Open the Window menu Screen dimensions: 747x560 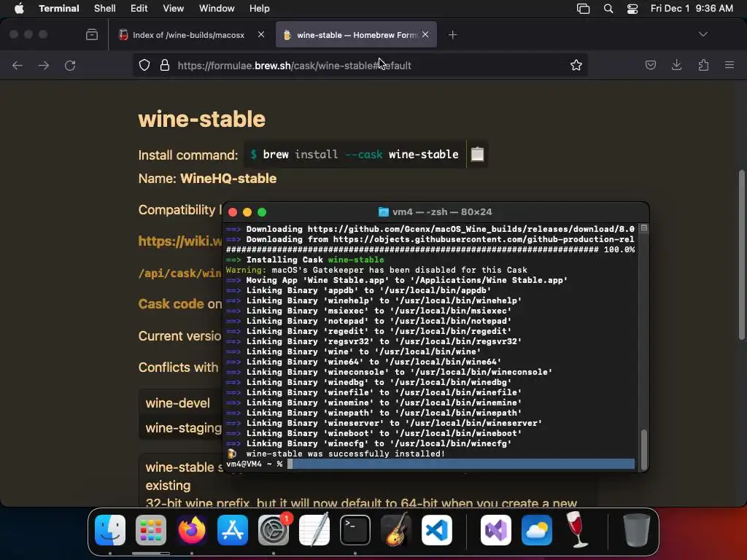point(216,9)
